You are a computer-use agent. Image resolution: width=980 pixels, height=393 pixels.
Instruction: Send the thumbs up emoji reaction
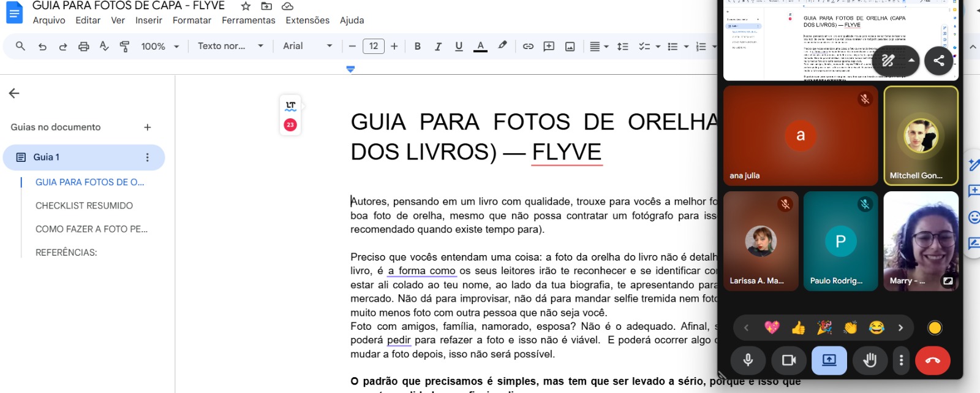click(798, 328)
